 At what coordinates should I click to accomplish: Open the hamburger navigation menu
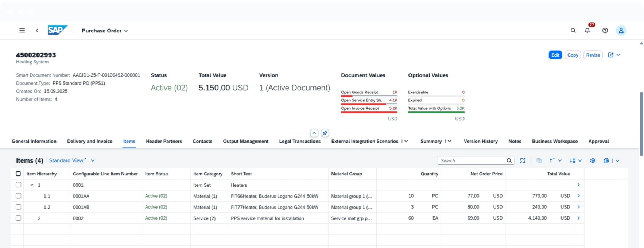click(x=22, y=31)
